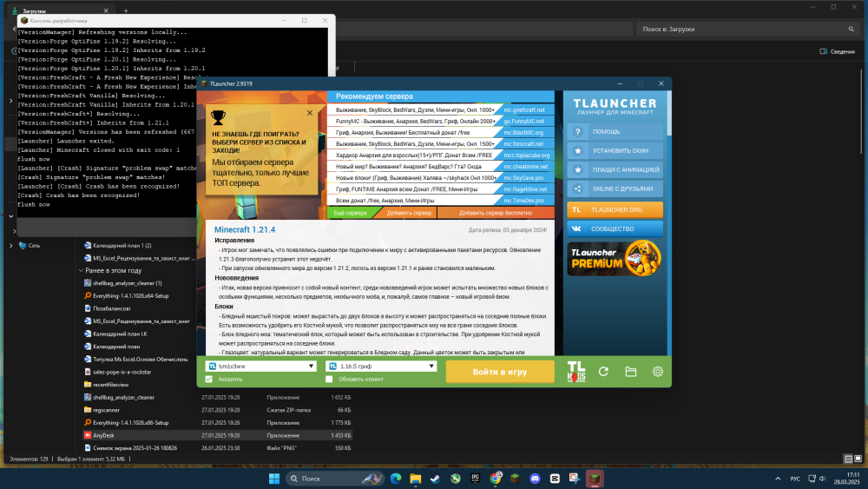Select the Everything-1.4.1.1026.x86-Setup file
Screen dimensions: 868x489
pyautogui.click(x=218, y=422)
